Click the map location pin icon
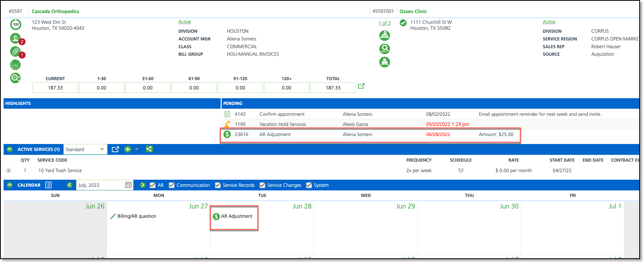 [384, 36]
